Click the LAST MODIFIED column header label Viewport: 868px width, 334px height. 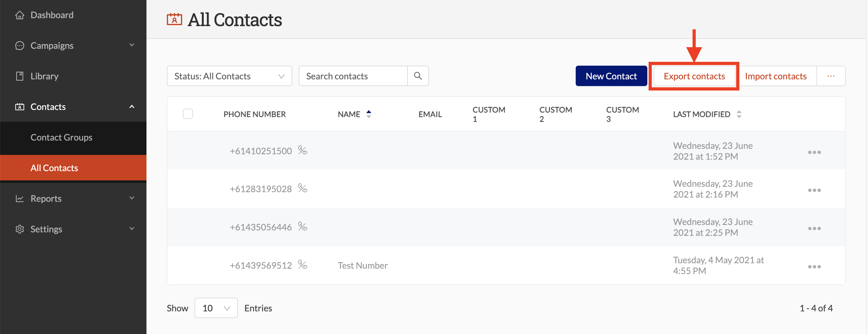pos(701,114)
